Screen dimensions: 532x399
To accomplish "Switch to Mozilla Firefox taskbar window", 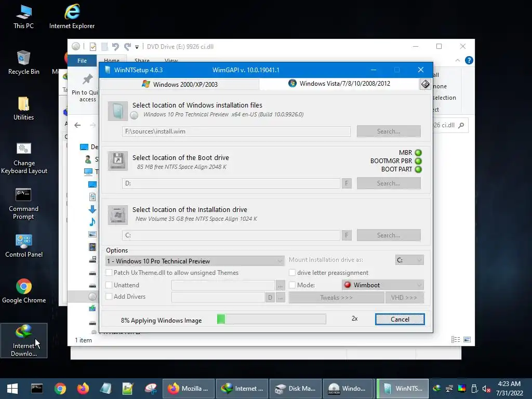I will coord(189,389).
